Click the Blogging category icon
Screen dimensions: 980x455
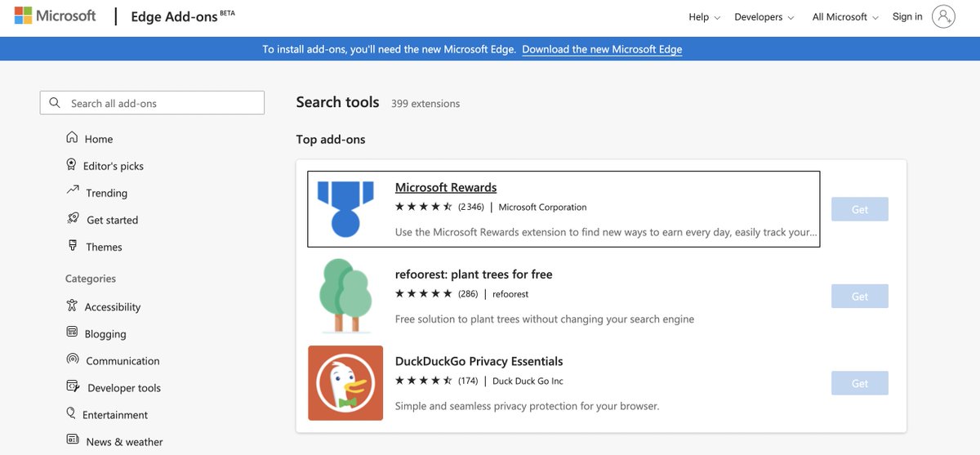point(72,332)
